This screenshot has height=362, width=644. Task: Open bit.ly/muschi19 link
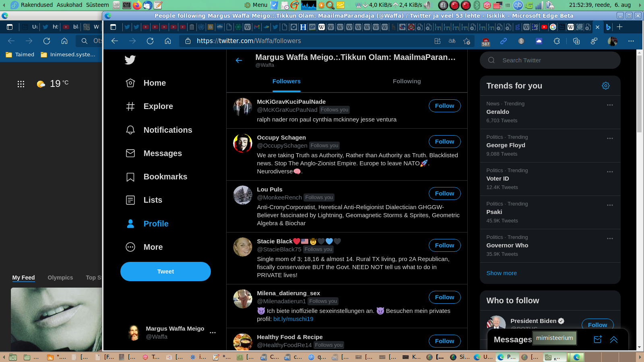click(x=293, y=319)
